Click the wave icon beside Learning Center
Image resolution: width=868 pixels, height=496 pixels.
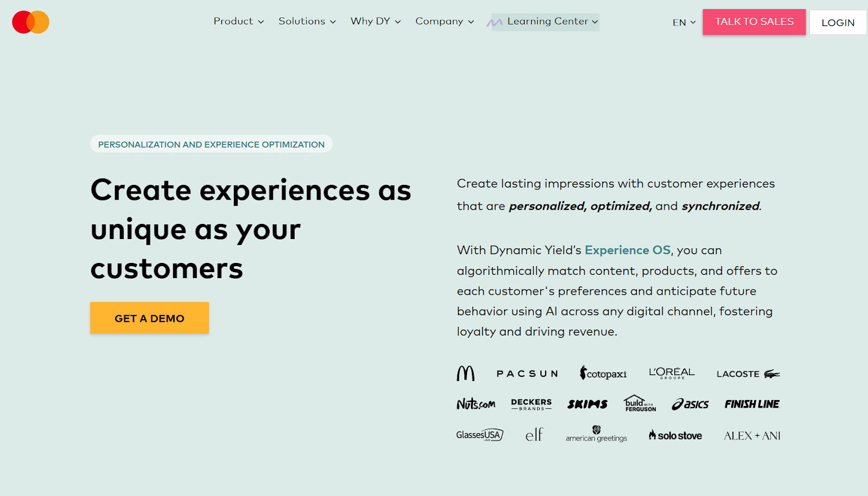[x=494, y=22]
